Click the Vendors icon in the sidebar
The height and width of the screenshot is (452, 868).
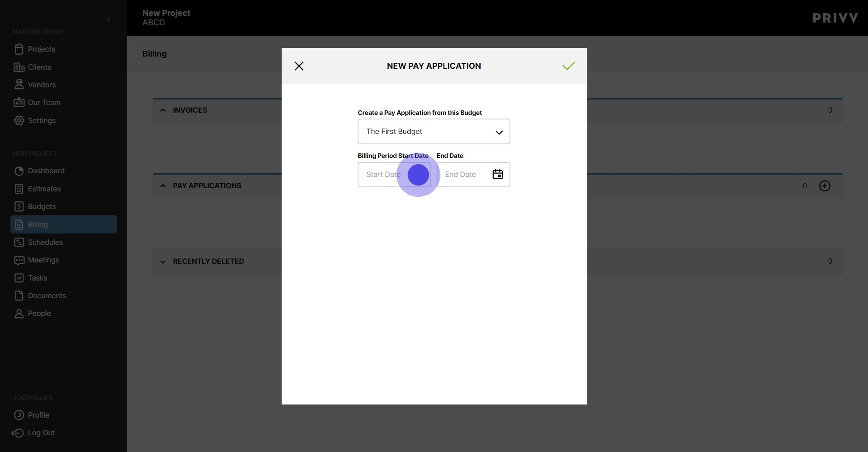19,84
